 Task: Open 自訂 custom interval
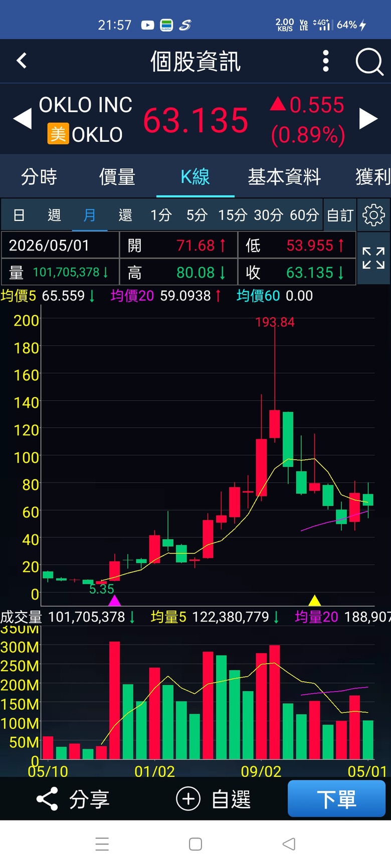pos(340,215)
